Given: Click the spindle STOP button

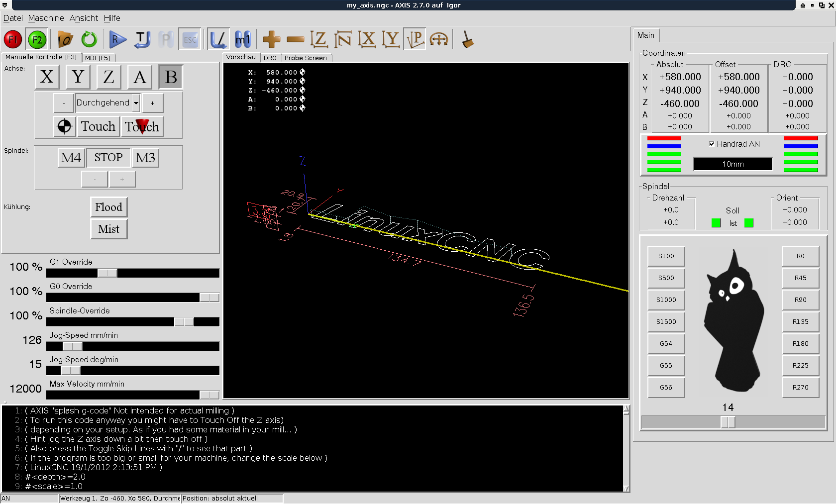Looking at the screenshot, I should [x=108, y=158].
